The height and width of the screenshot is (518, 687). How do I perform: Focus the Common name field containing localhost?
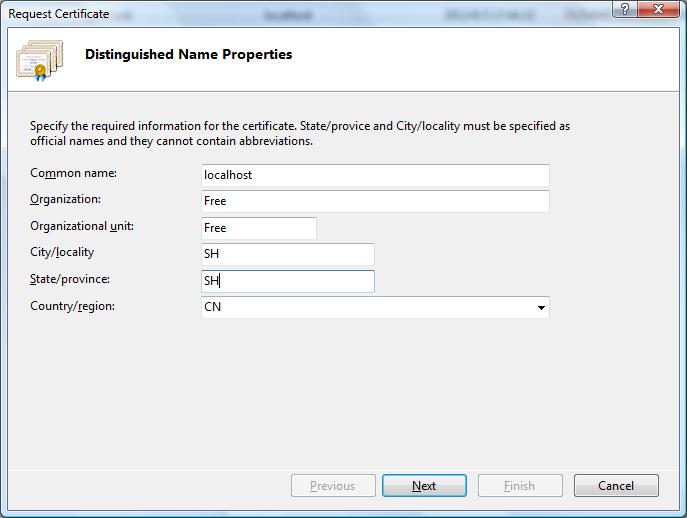(375, 175)
